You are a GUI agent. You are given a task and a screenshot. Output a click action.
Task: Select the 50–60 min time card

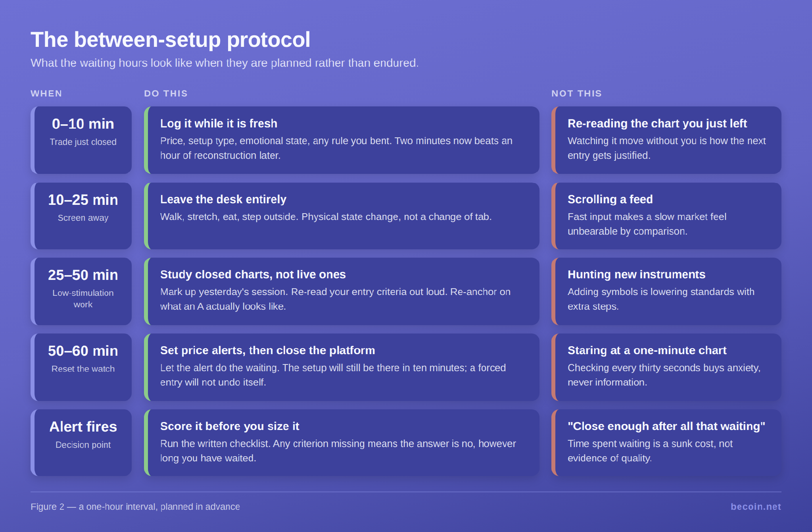coord(81,367)
